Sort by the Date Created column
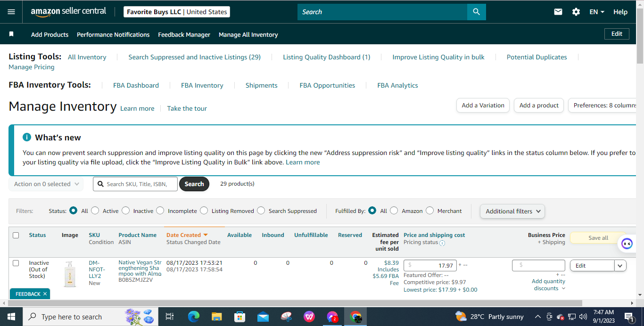This screenshot has width=644, height=326. click(x=187, y=235)
